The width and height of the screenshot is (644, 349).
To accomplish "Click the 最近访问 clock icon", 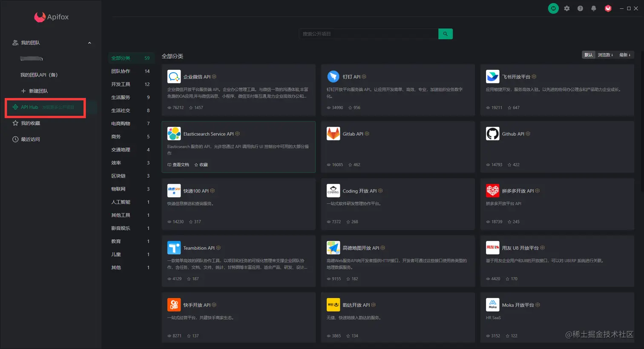I will click(x=15, y=139).
